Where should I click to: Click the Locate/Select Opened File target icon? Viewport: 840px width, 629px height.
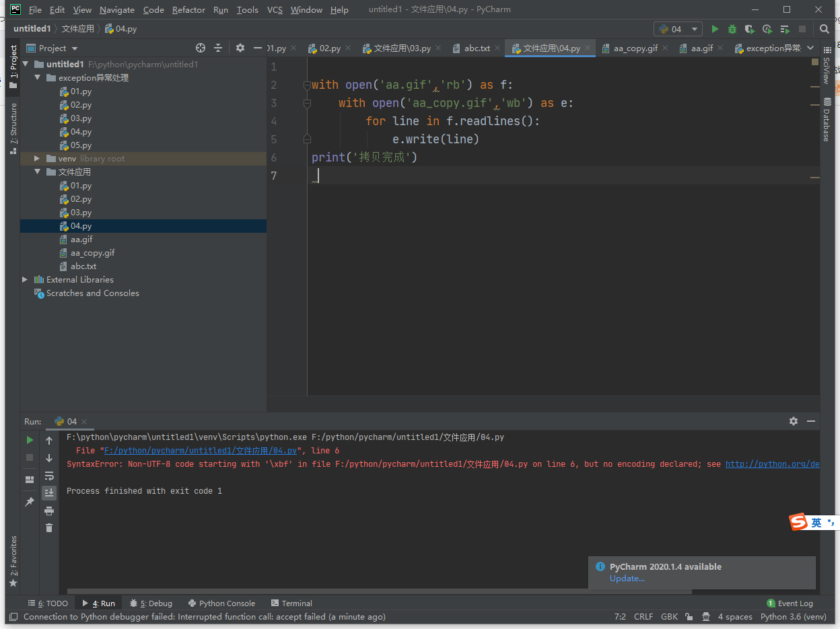[x=201, y=48]
